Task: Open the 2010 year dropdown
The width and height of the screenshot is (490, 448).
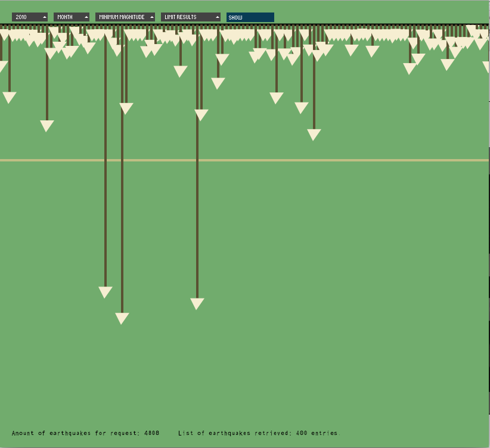Action: (30, 17)
